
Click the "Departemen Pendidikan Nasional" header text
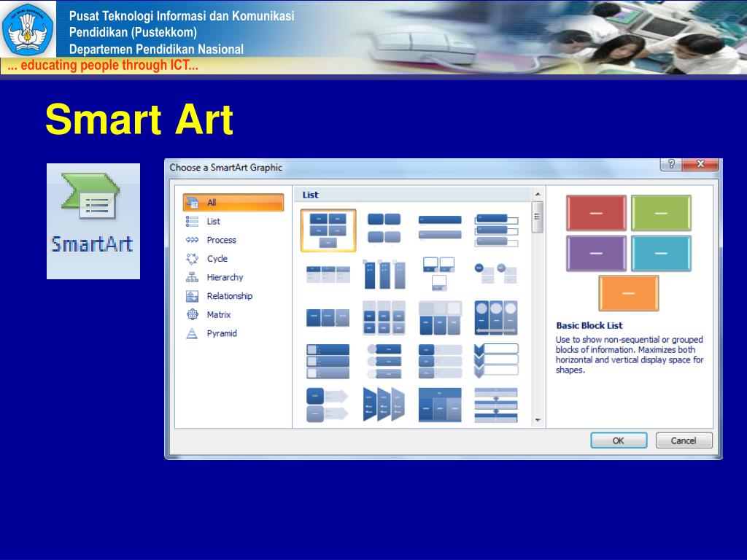click(x=156, y=49)
